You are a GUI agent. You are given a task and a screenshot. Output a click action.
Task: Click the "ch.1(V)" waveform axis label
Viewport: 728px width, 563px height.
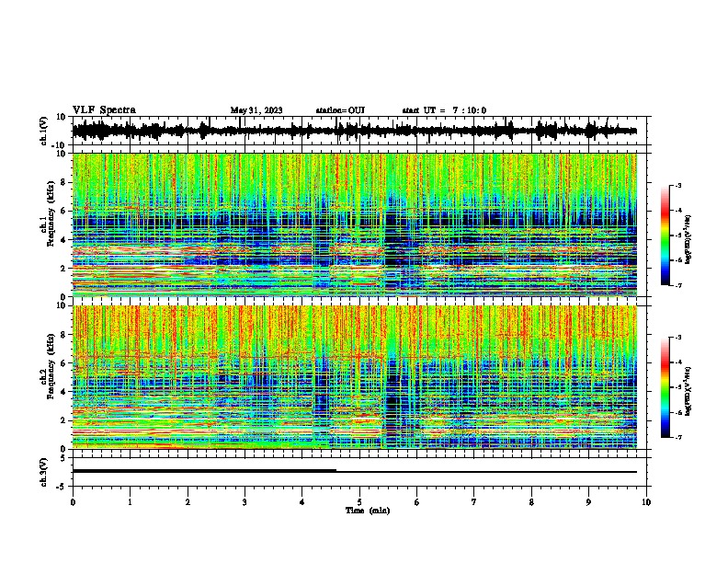(44, 131)
